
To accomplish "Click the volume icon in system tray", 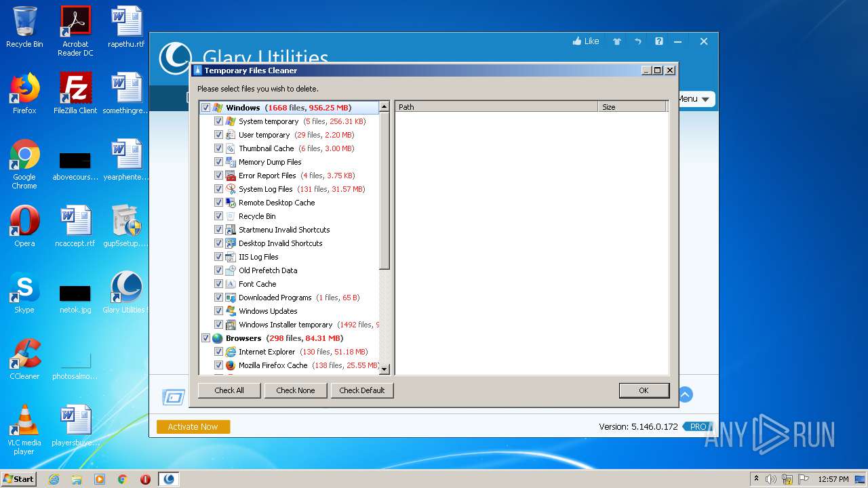I will point(771,479).
